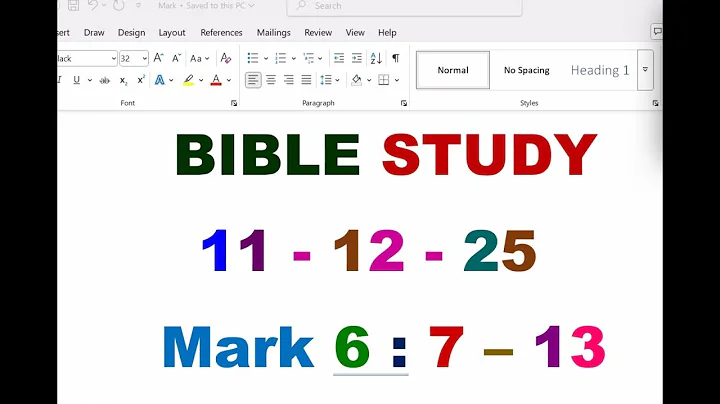Apply multilevel list
The width and height of the screenshot is (720, 404).
[x=309, y=58]
